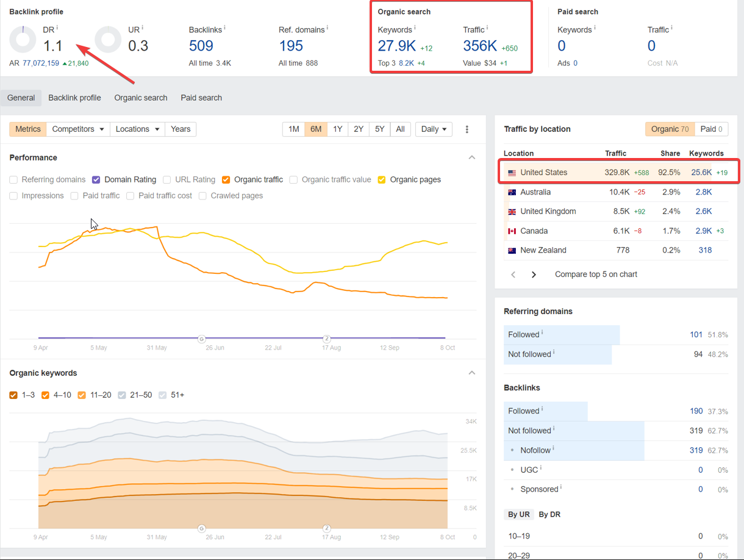Select the Years view button
Screen dimensions: 744x560
181,129
